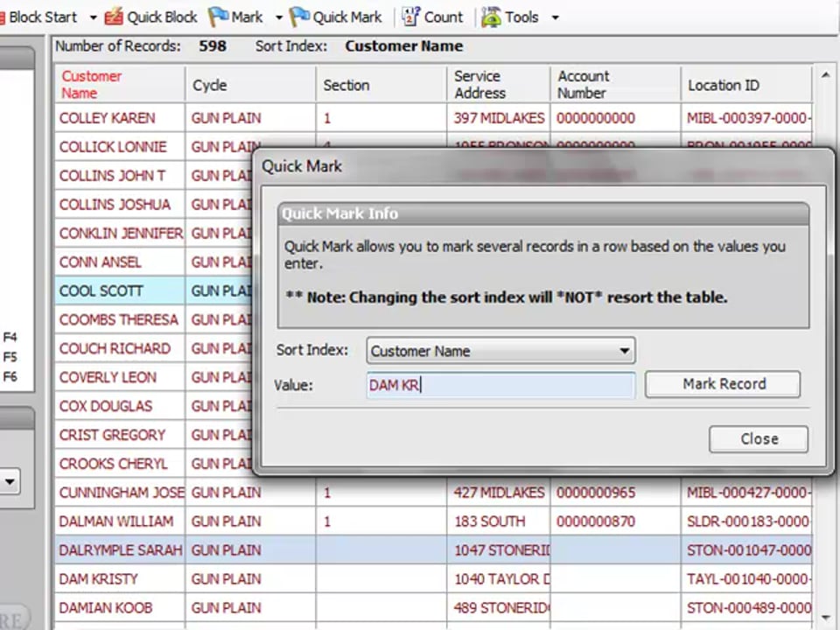
Task: Click the 489 STONERID address cell
Action: pyautogui.click(x=499, y=608)
